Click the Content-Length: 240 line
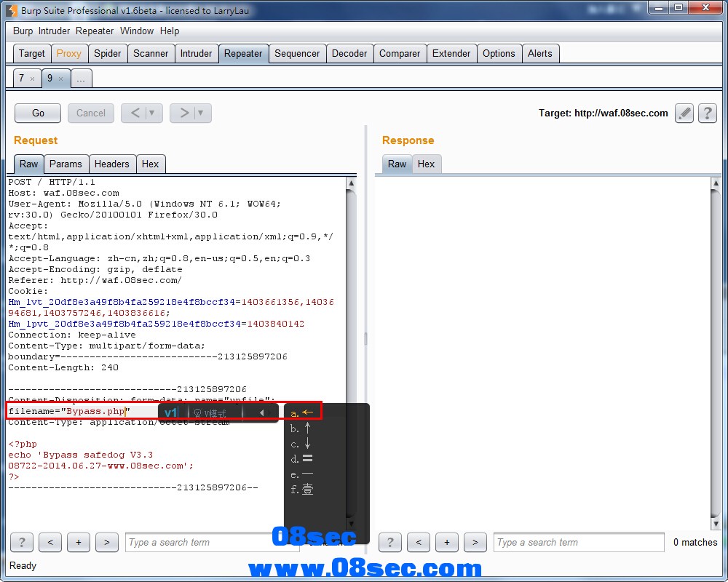This screenshot has width=728, height=582. [63, 367]
